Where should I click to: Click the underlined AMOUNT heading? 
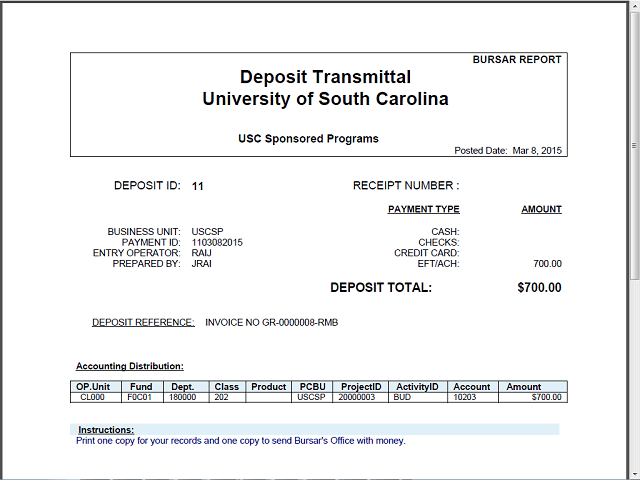[x=541, y=209]
